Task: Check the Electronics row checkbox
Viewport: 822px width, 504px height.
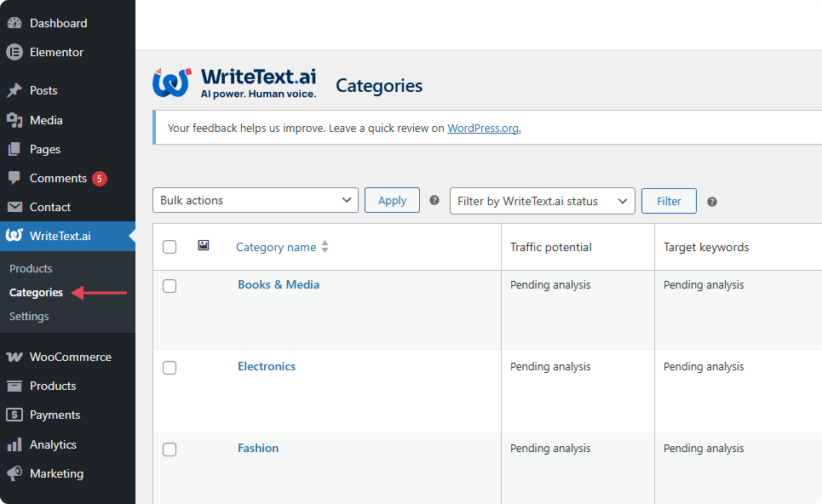Action: coord(170,368)
